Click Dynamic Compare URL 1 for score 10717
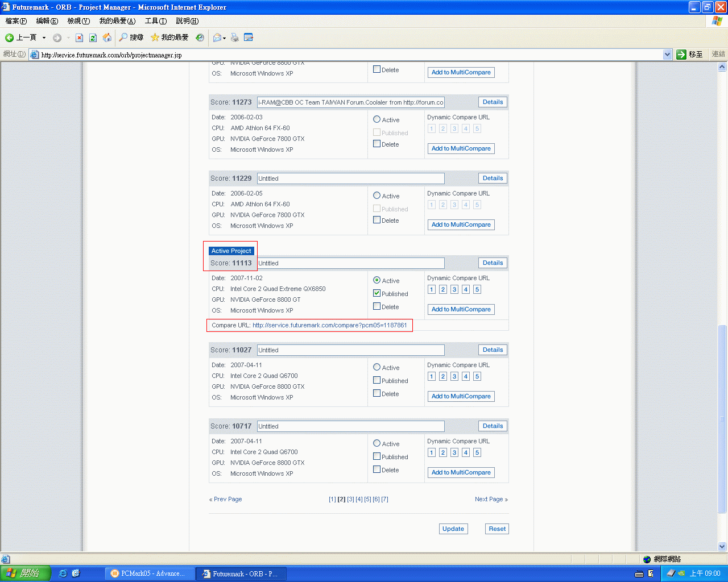The width and height of the screenshot is (728, 582). tap(432, 452)
